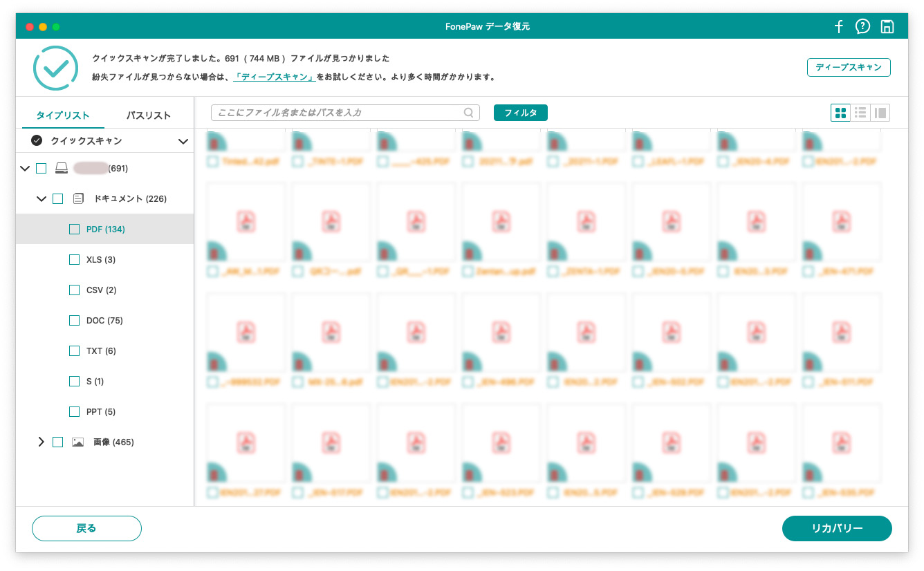Screen dimensions: 924x571
Task: Select the XLS (3) label
Action: [101, 259]
